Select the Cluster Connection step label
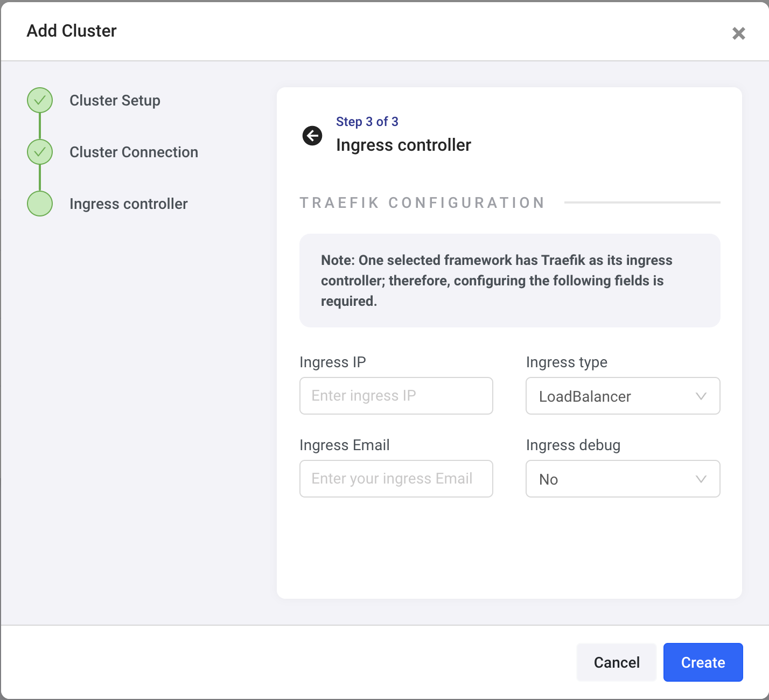 [134, 152]
